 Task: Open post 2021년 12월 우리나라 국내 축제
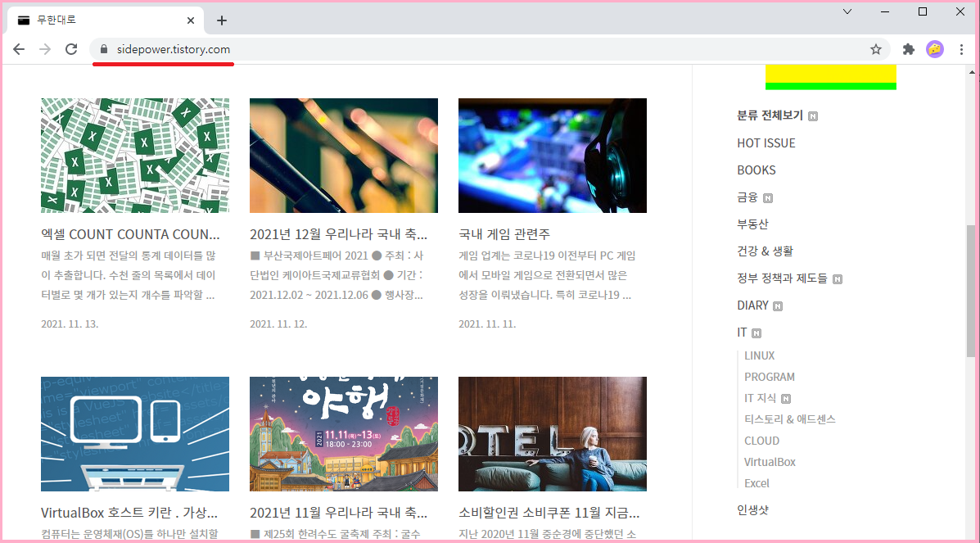click(x=339, y=234)
